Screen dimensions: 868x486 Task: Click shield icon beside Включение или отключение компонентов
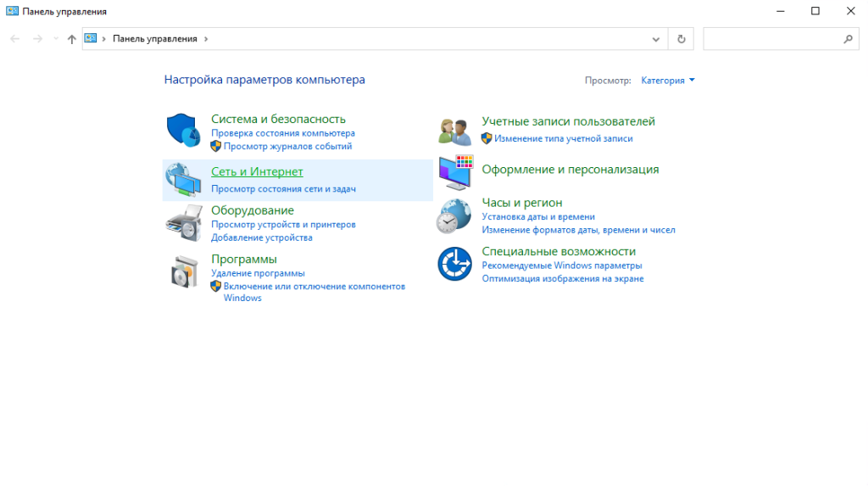pos(216,287)
